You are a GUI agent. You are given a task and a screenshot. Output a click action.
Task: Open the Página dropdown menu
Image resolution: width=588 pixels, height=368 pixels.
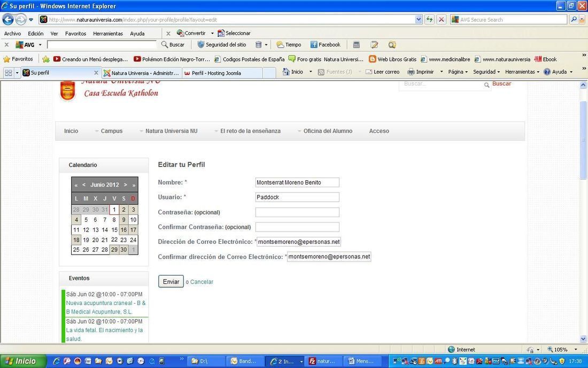tap(458, 72)
